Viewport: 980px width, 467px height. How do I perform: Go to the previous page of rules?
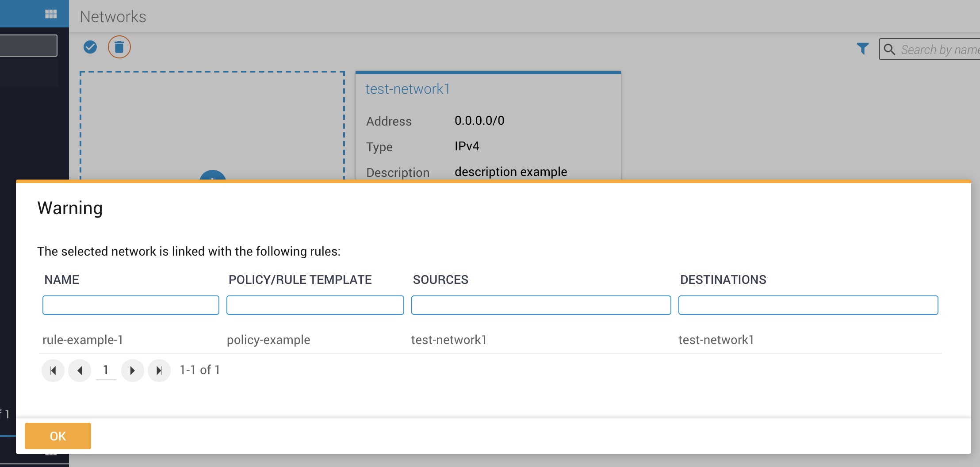pyautogui.click(x=80, y=370)
